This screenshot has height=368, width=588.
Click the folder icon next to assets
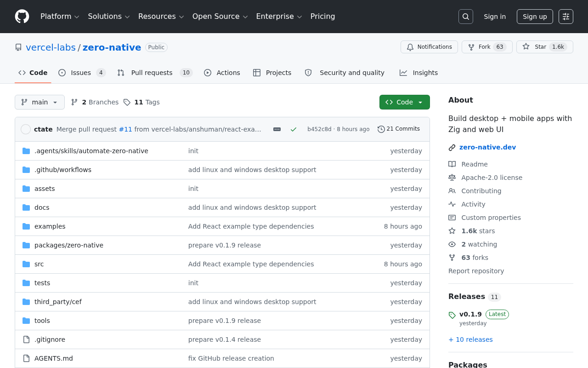[x=26, y=189]
